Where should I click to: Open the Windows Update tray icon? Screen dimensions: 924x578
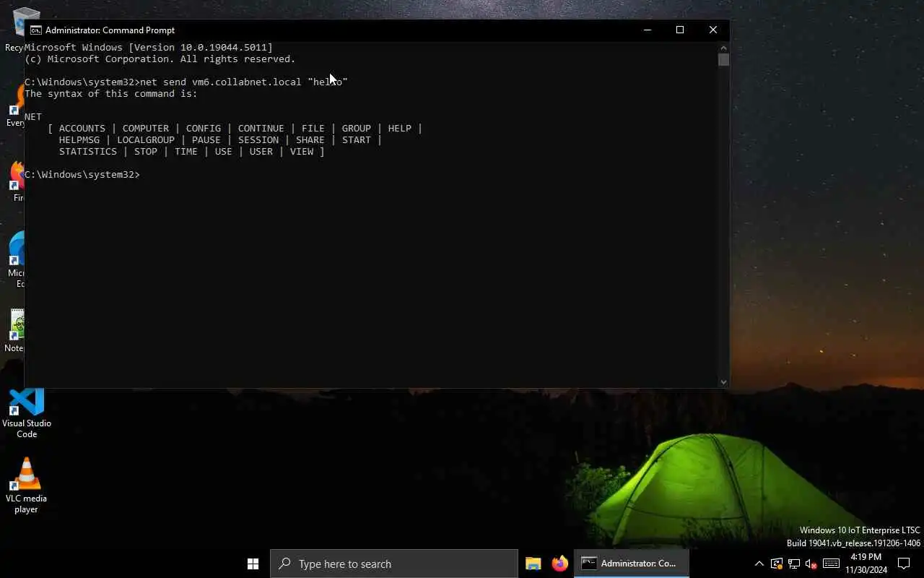pos(777,564)
